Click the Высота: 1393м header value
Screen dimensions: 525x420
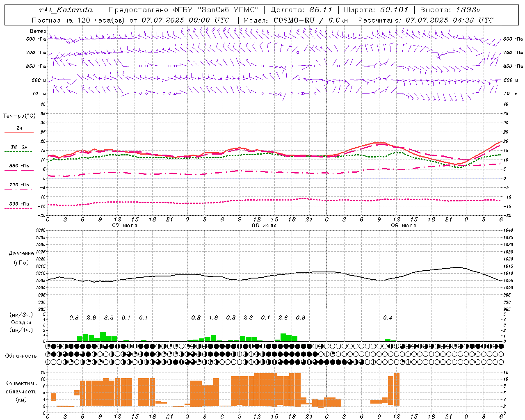[x=451, y=10]
